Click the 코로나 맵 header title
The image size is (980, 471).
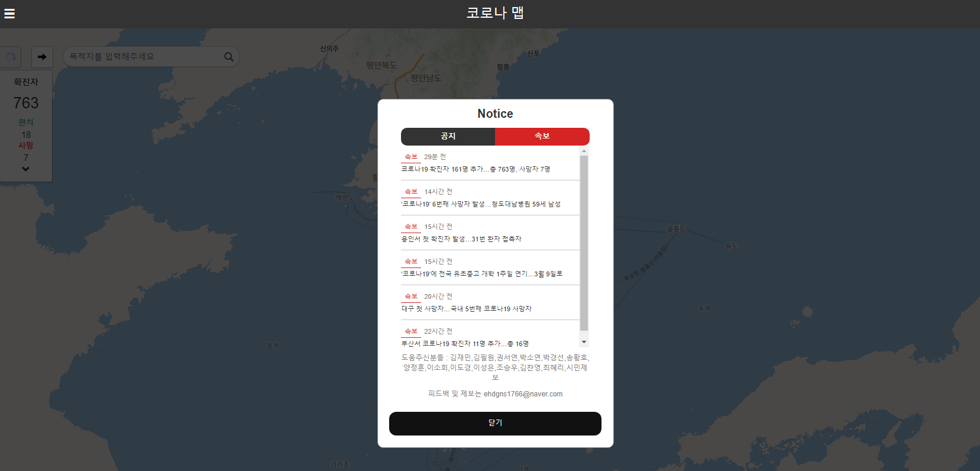point(495,13)
